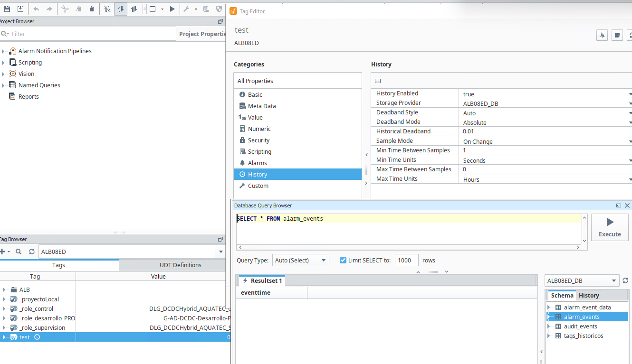The width and height of the screenshot is (632, 364).
Task: Toggle the Limit SELECT to checkbox
Action: pos(343,260)
